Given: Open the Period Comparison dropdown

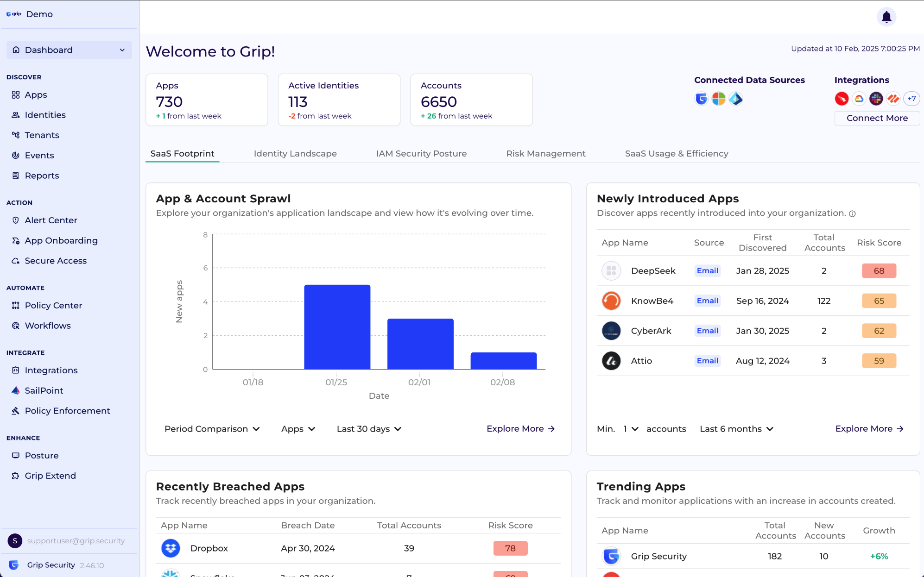Looking at the screenshot, I should [212, 429].
